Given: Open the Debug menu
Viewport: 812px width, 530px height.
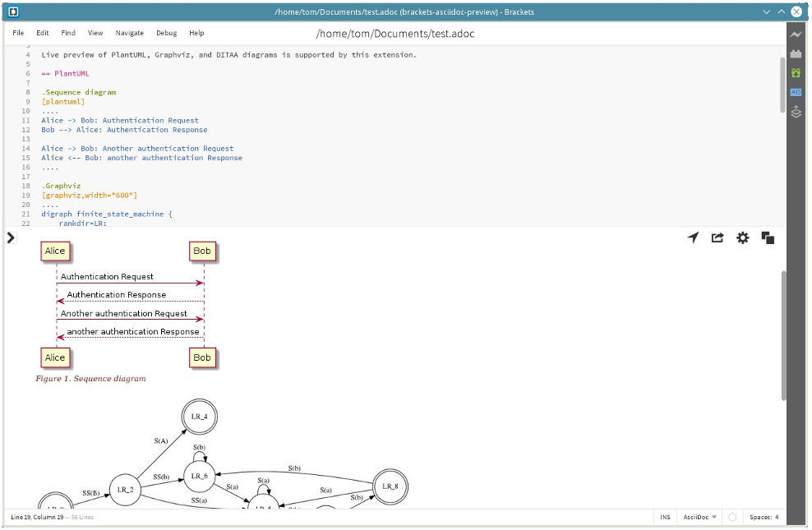Looking at the screenshot, I should click(x=166, y=33).
